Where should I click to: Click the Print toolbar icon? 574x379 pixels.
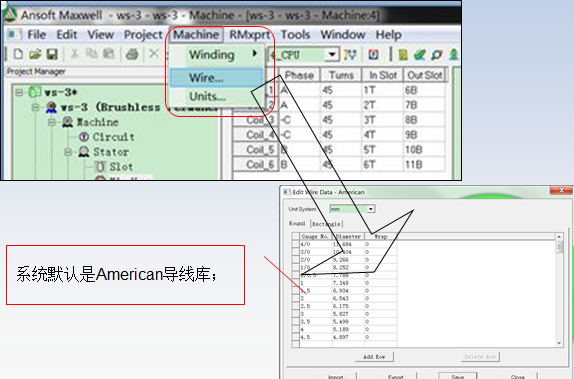(132, 55)
